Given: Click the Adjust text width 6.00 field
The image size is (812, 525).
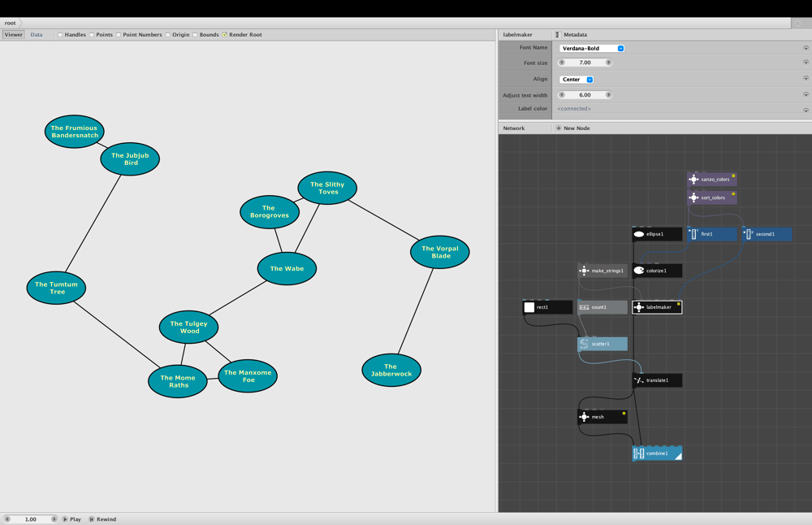Looking at the screenshot, I should click(x=585, y=95).
